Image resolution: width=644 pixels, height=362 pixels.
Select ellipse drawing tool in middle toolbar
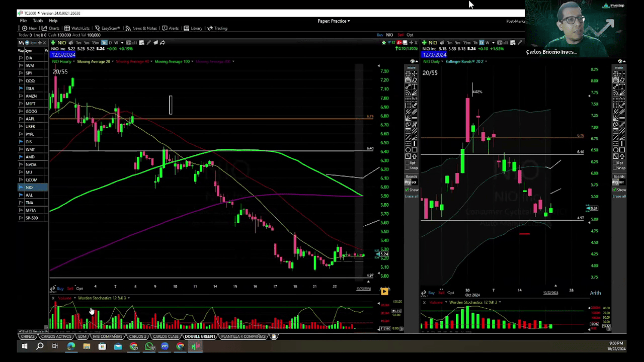pos(408,150)
